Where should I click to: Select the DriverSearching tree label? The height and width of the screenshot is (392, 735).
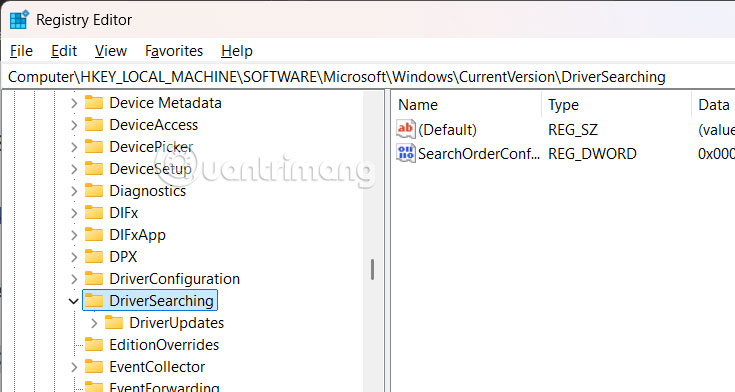click(x=161, y=301)
